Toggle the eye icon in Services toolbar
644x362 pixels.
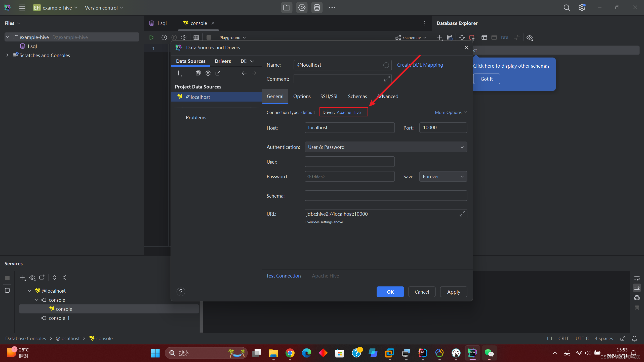click(x=32, y=278)
